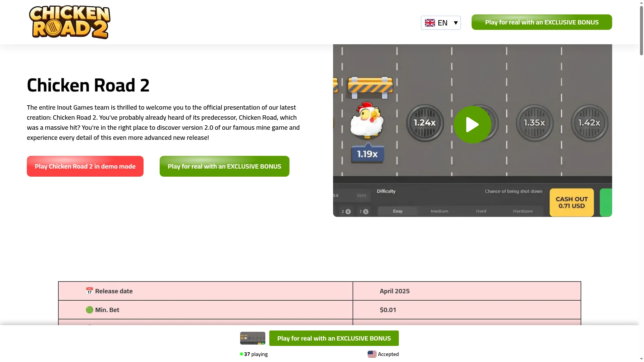Screen dimensions: 644x362
Task: Click the 1.42x manhole multiplier
Action: (x=589, y=123)
